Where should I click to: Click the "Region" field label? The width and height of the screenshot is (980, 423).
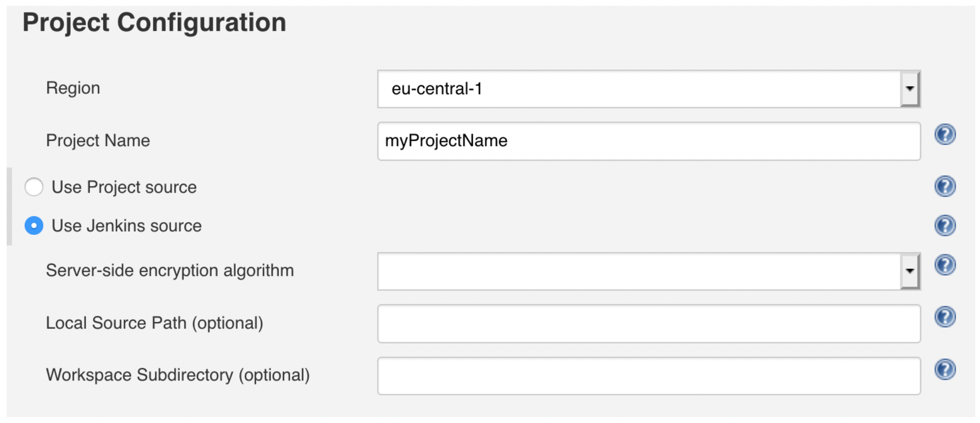tap(73, 88)
